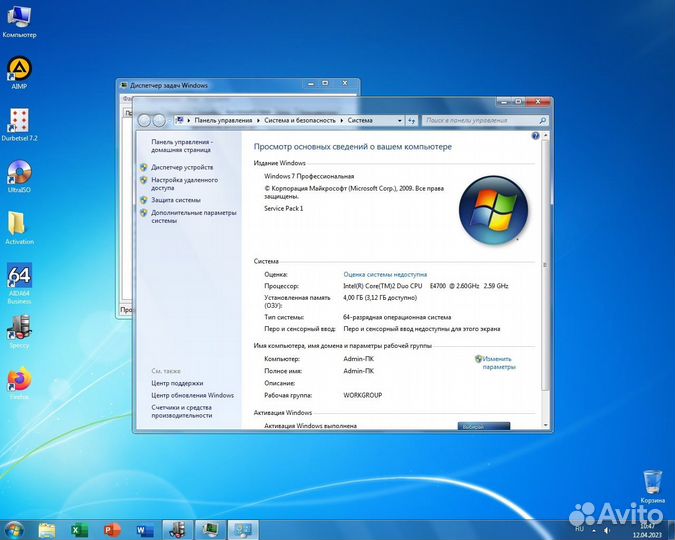Switch to Speccy taskbar button
The height and width of the screenshot is (540, 675).
178,530
